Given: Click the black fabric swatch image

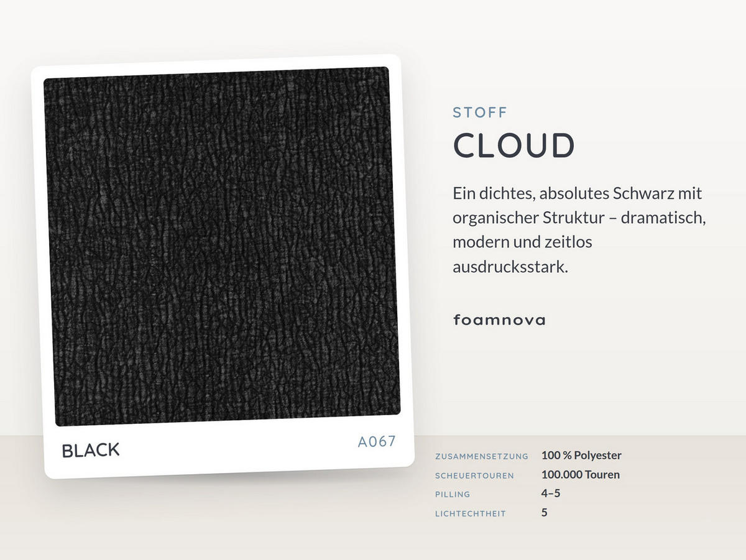Looking at the screenshot, I should pyautogui.click(x=222, y=246).
